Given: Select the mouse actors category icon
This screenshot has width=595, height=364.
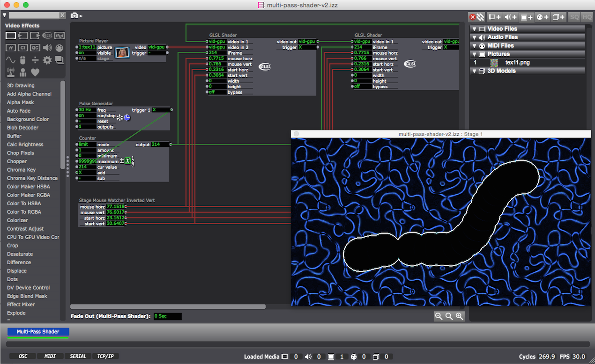Looking at the screenshot, I should coord(22,60).
